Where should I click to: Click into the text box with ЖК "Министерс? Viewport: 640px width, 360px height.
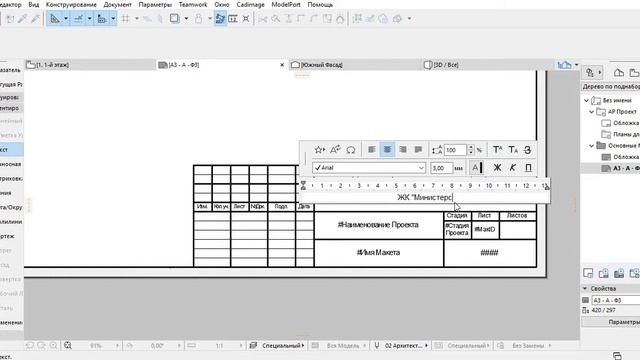point(424,198)
